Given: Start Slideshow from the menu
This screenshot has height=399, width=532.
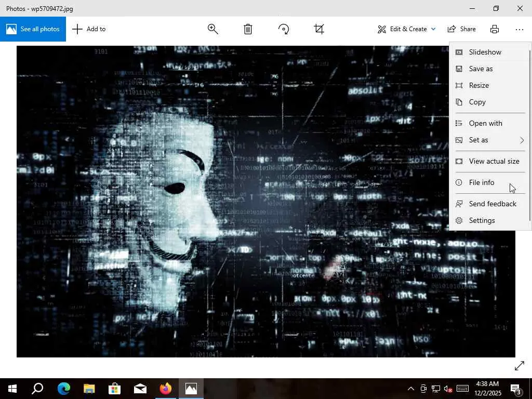Looking at the screenshot, I should [489, 52].
